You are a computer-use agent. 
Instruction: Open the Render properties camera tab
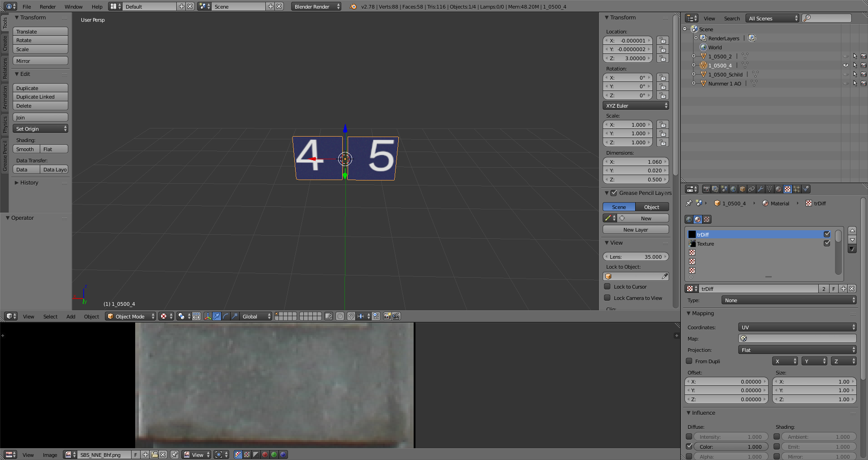(706, 189)
